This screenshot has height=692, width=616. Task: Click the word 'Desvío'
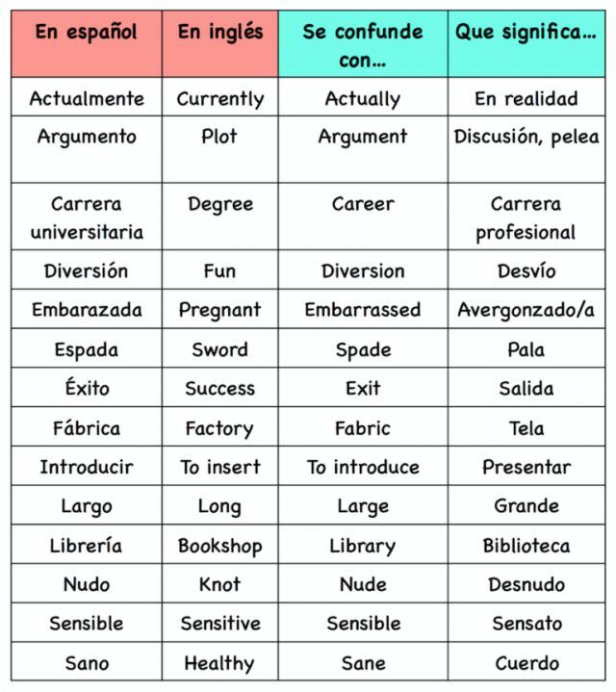[x=526, y=270]
